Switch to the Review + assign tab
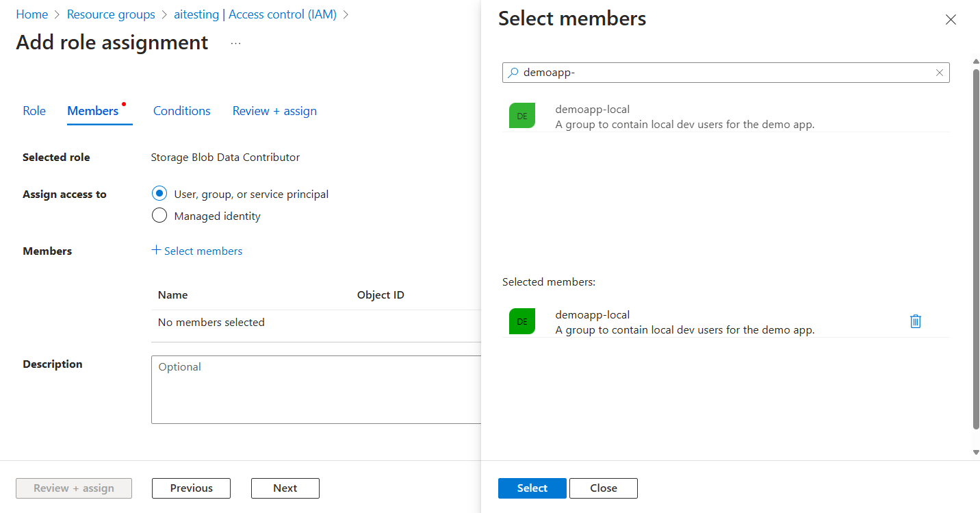This screenshot has width=980, height=513. [274, 110]
